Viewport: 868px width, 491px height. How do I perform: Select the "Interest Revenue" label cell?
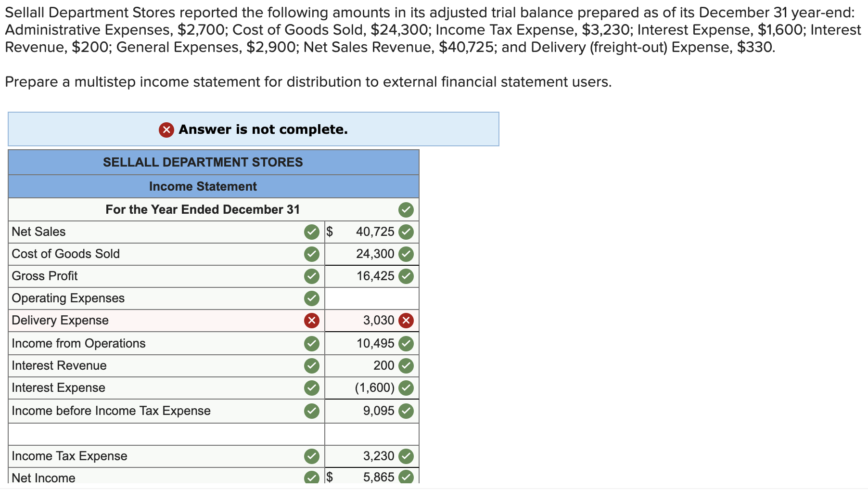point(166,366)
